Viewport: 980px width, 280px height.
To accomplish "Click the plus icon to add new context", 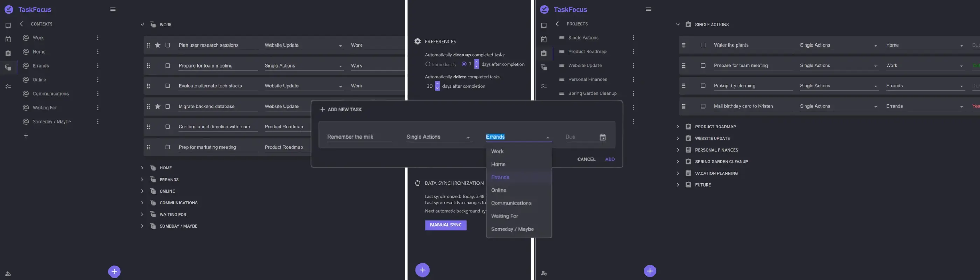I will pyautogui.click(x=26, y=136).
